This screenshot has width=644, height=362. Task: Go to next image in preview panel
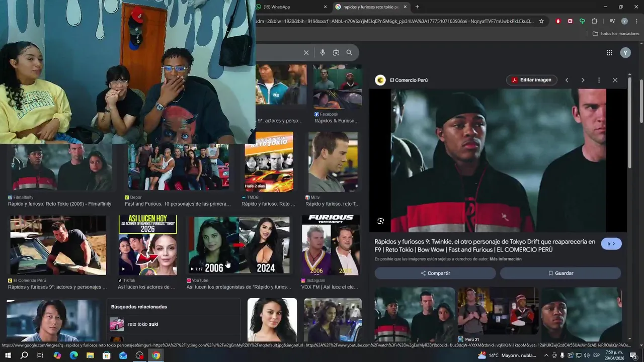(x=583, y=80)
